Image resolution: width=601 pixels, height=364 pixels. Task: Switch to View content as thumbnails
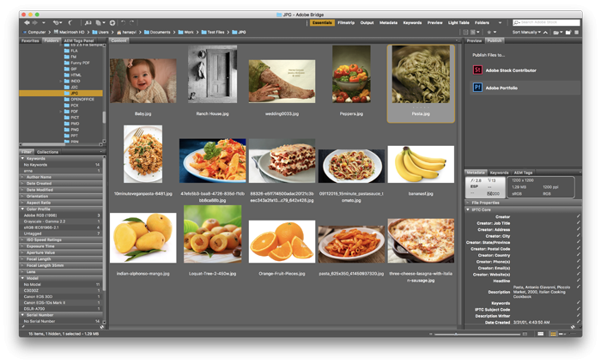point(553,334)
